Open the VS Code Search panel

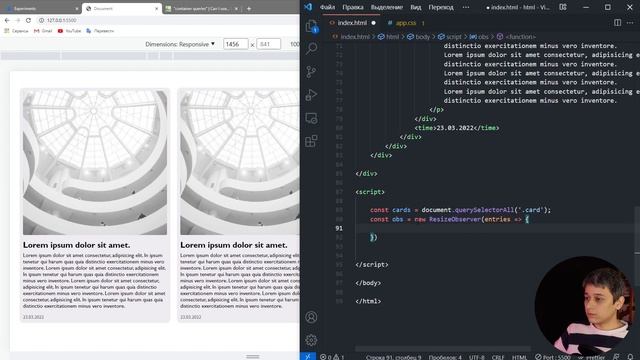pos(311,49)
